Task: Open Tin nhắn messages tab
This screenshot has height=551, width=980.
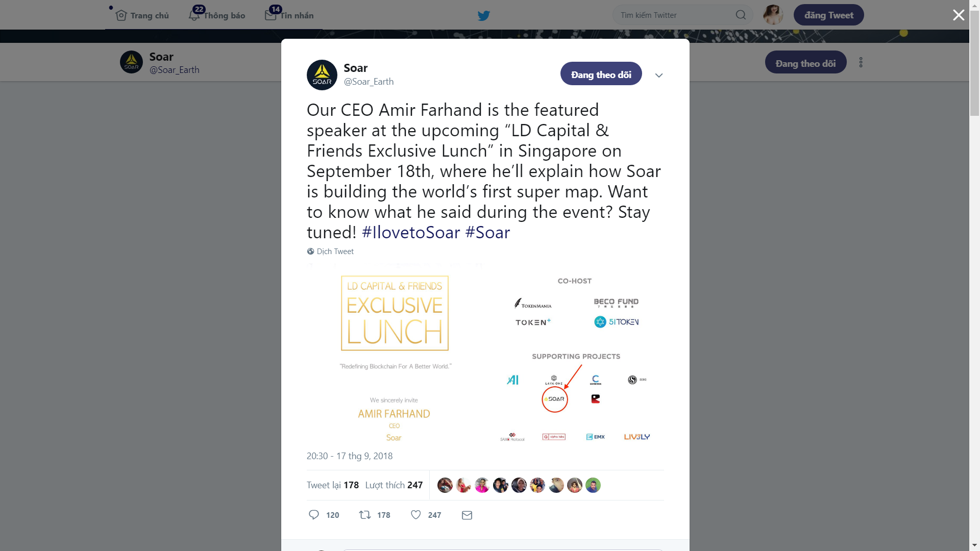Action: point(289,15)
